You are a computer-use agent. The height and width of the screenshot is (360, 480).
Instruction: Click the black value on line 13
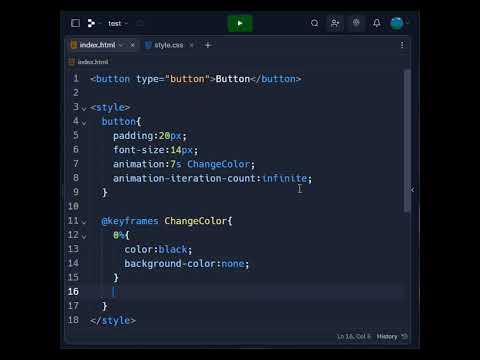click(173, 249)
